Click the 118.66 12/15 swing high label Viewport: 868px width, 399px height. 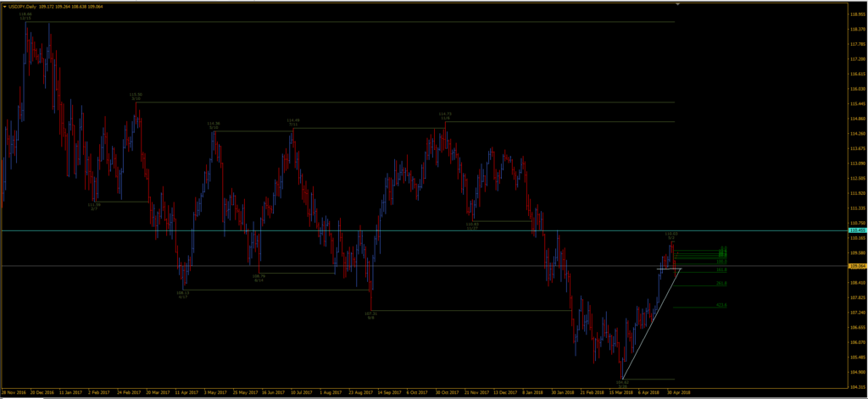click(x=25, y=17)
